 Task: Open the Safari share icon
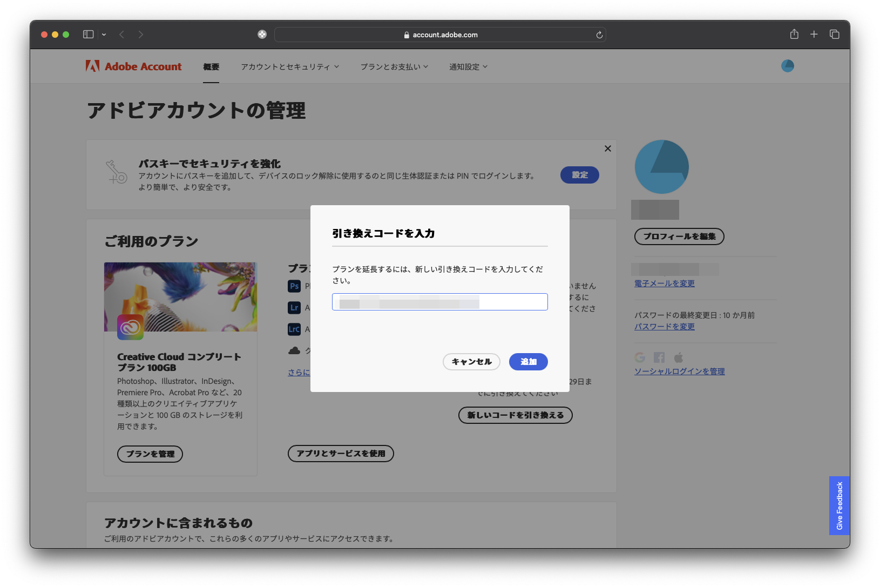click(x=794, y=34)
